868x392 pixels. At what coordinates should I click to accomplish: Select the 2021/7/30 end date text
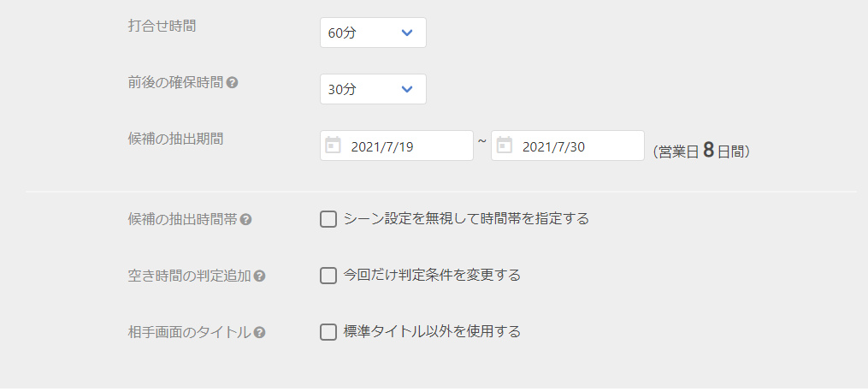[x=553, y=147]
